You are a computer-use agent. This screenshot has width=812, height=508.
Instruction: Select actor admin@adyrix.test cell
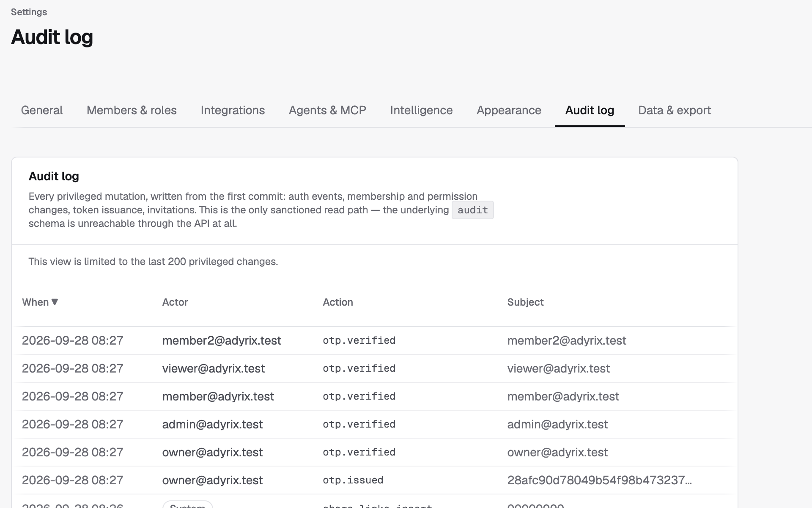tap(212, 424)
